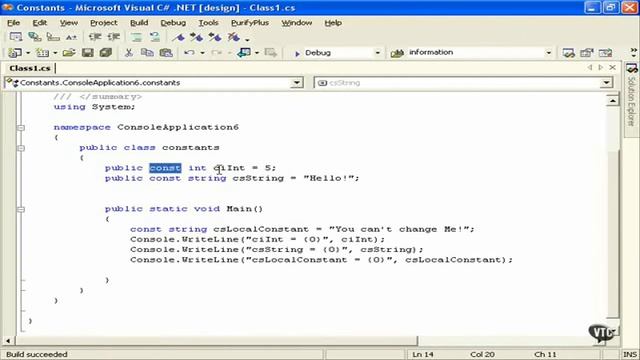Click the Toolbox toolbar icon
The width and height of the screenshot is (640, 360).
[x=605, y=53]
